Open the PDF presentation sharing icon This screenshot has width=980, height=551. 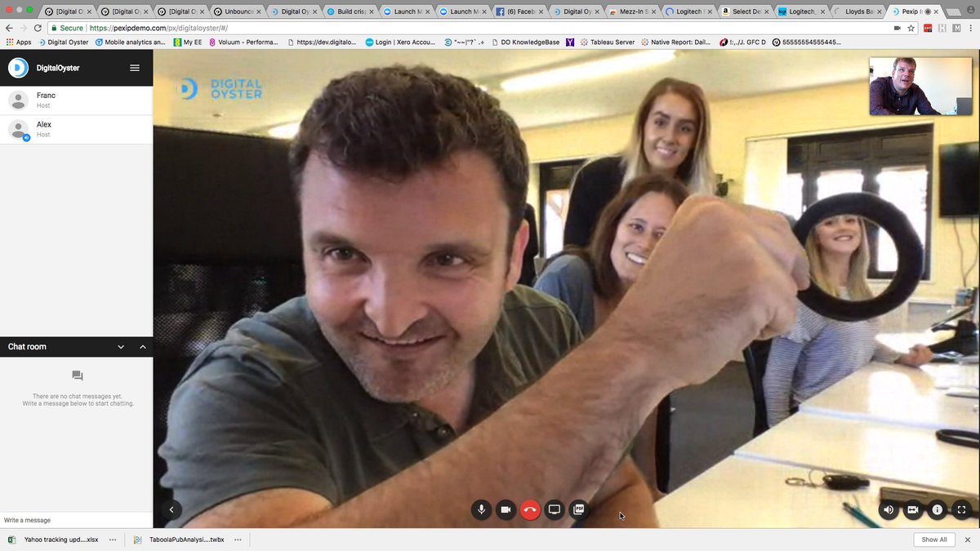(579, 509)
